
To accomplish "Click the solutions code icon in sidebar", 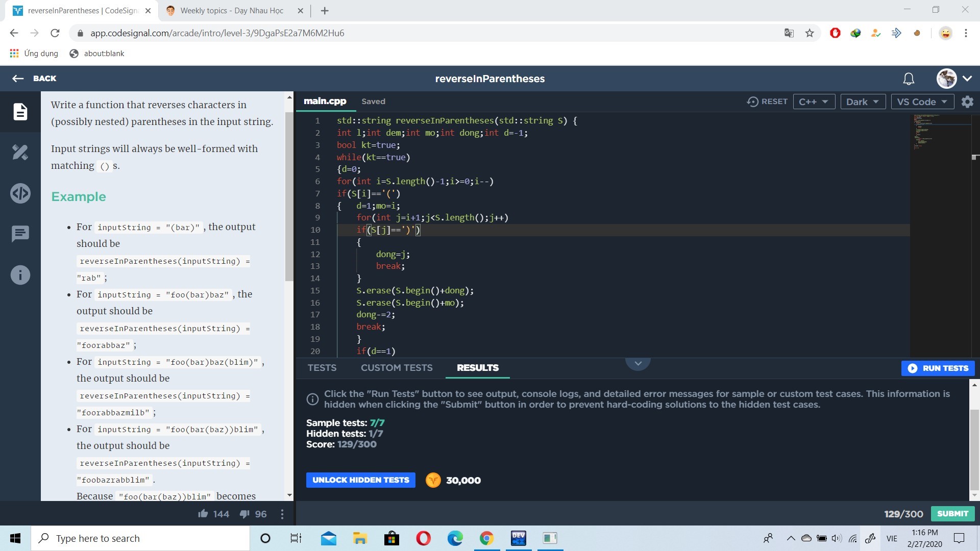I will pos(20,193).
